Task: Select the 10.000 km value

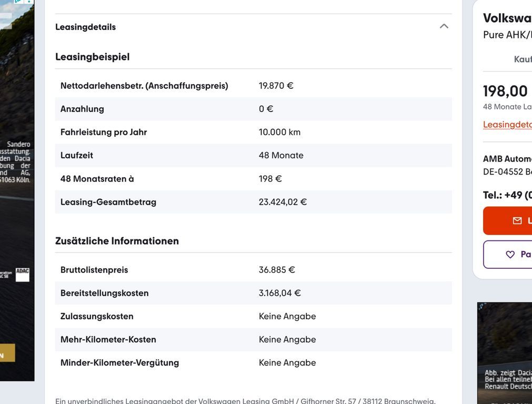Action: (279, 132)
